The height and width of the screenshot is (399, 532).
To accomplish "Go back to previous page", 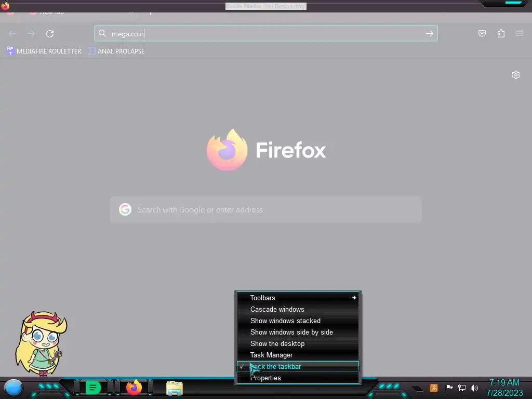I will (12, 34).
